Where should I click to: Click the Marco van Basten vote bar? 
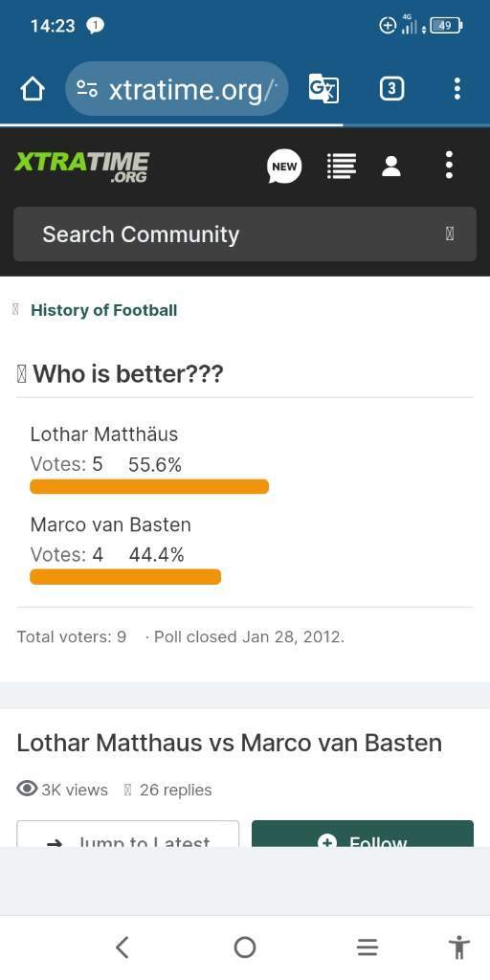(125, 576)
